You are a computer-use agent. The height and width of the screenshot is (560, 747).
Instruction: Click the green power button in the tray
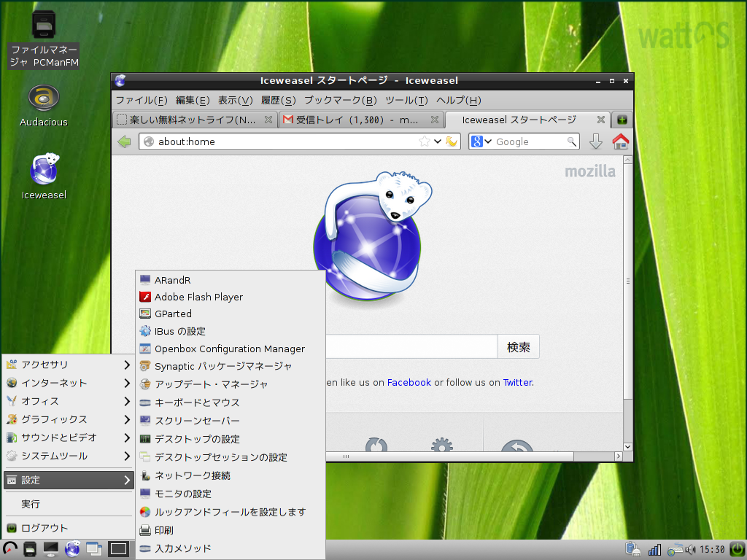click(x=737, y=550)
